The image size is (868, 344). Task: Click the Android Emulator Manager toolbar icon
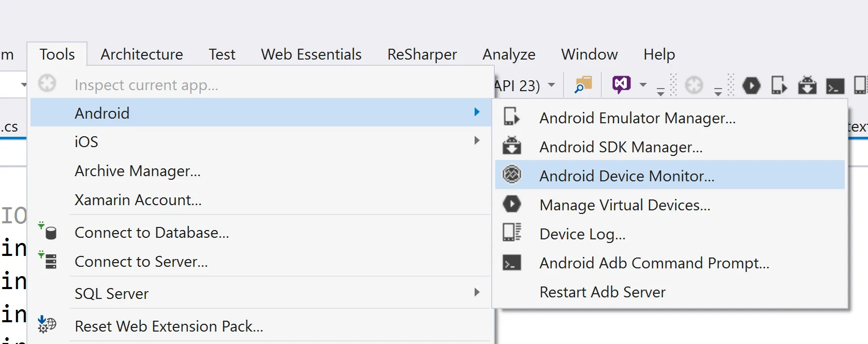(779, 85)
